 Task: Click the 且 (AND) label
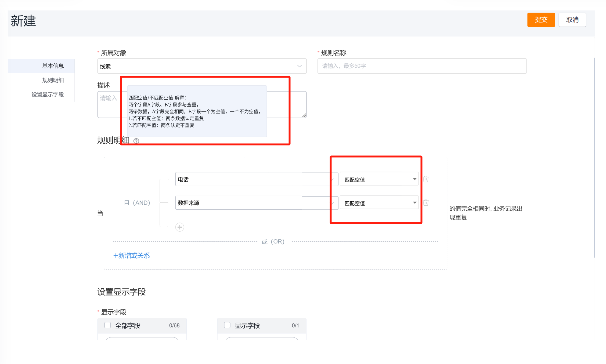pyautogui.click(x=137, y=203)
